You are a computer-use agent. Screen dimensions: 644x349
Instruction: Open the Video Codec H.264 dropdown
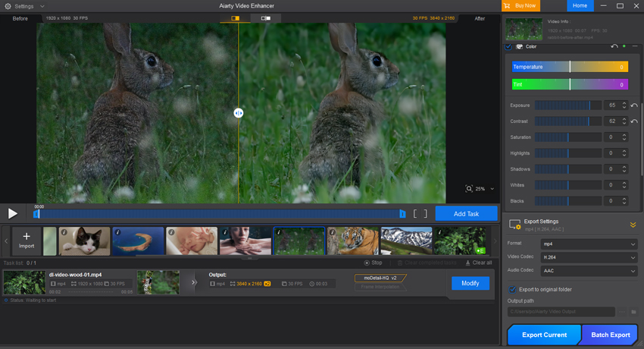pyautogui.click(x=589, y=257)
